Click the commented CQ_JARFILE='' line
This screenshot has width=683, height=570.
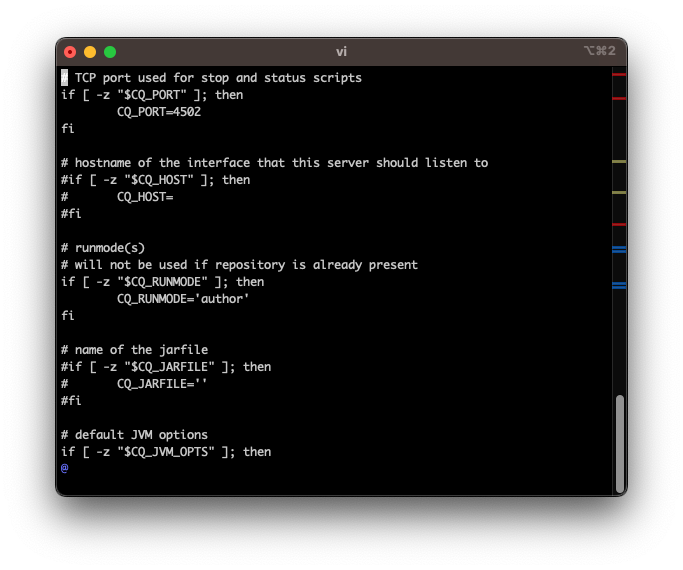[134, 384]
